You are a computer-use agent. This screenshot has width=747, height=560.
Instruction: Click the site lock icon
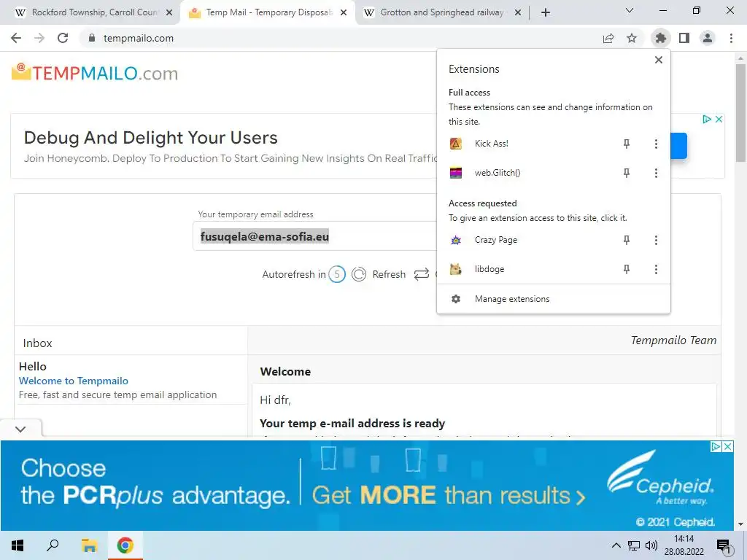coord(92,38)
